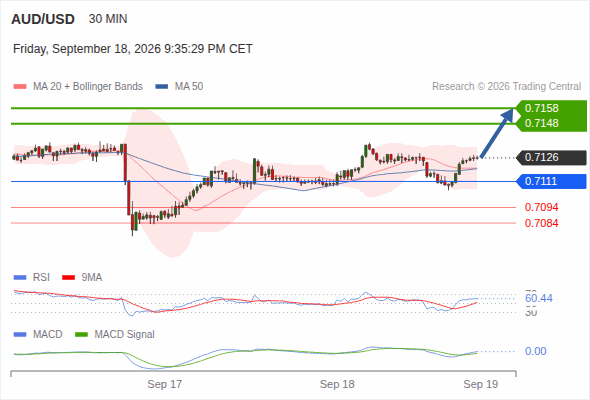Click the 9MA red legend swatch
The height and width of the screenshot is (400, 590).
pyautogui.click(x=68, y=278)
